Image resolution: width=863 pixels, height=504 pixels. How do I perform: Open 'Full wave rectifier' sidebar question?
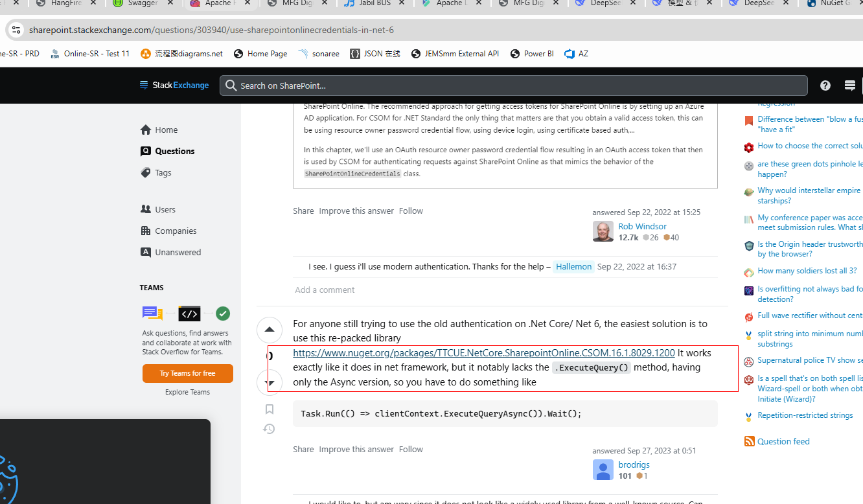click(x=810, y=315)
